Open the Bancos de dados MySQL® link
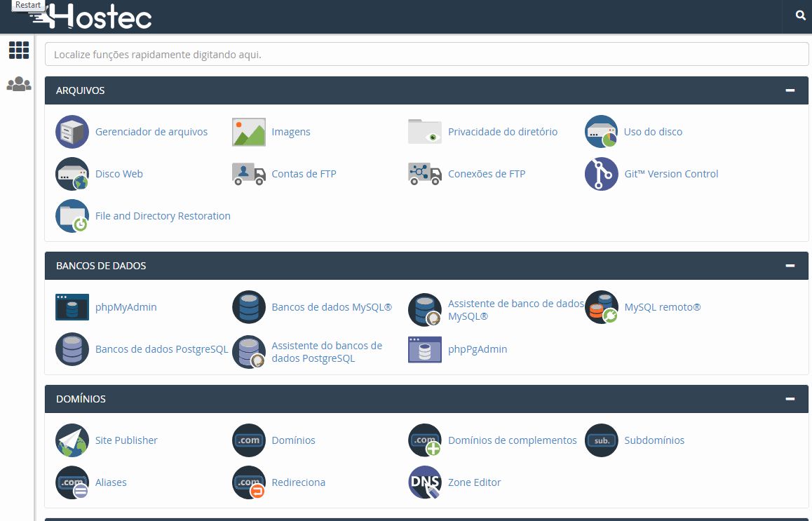 [332, 307]
